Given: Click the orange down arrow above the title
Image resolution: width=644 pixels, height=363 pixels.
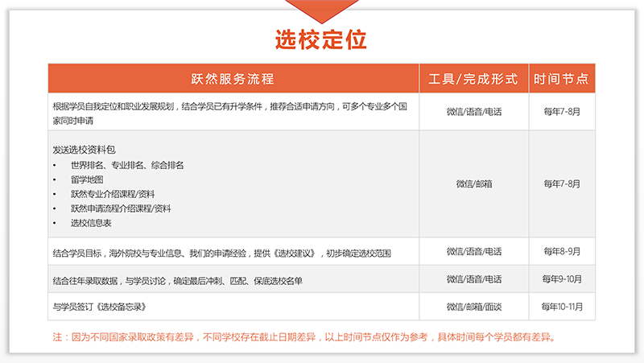Looking at the screenshot, I should point(322,10).
